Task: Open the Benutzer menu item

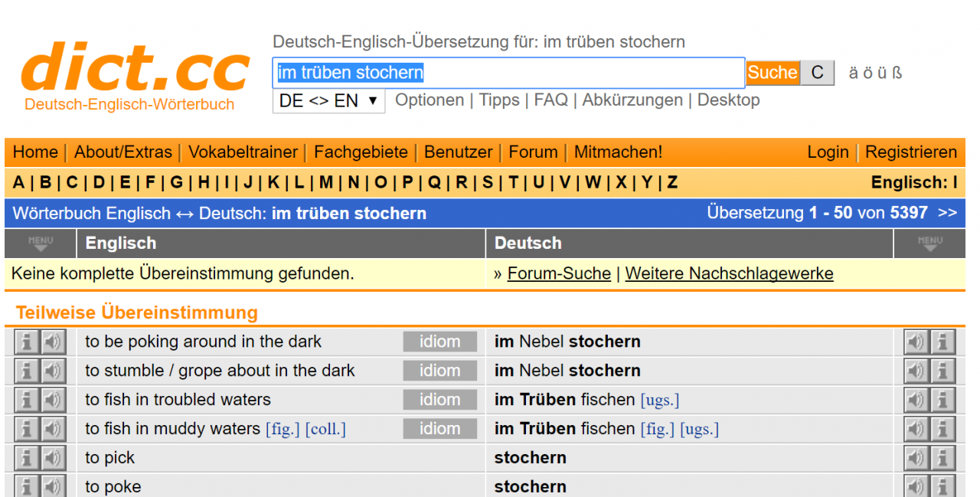Action: pos(458,152)
